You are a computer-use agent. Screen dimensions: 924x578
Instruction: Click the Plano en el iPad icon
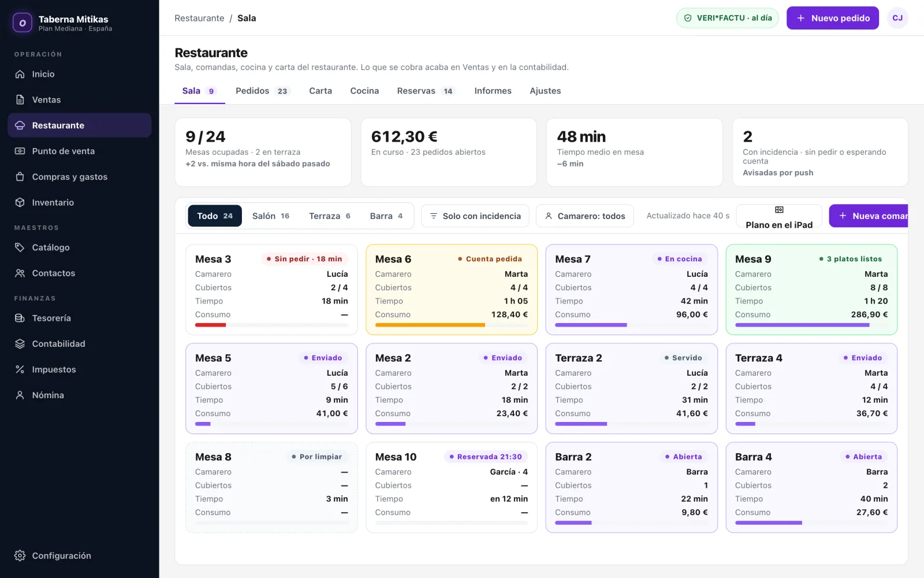point(779,210)
